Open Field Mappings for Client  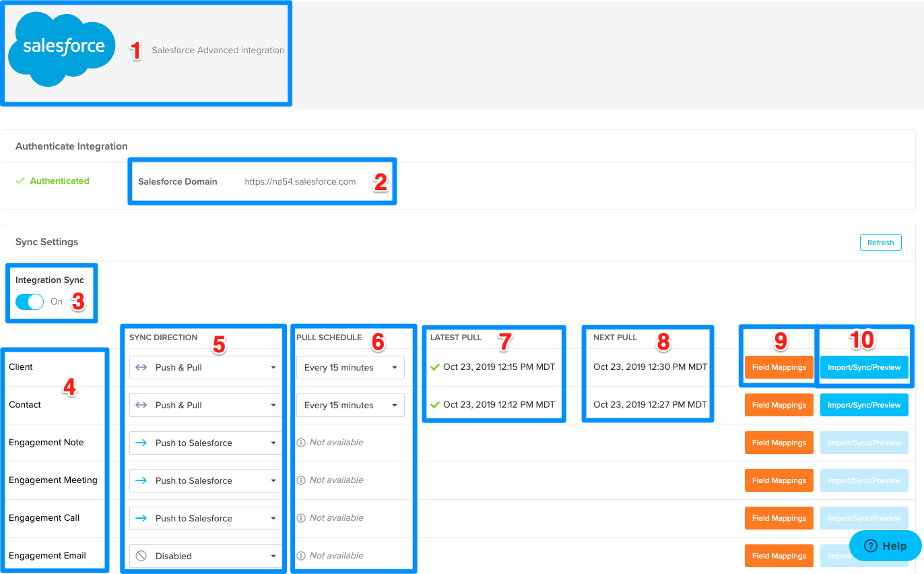click(x=779, y=367)
